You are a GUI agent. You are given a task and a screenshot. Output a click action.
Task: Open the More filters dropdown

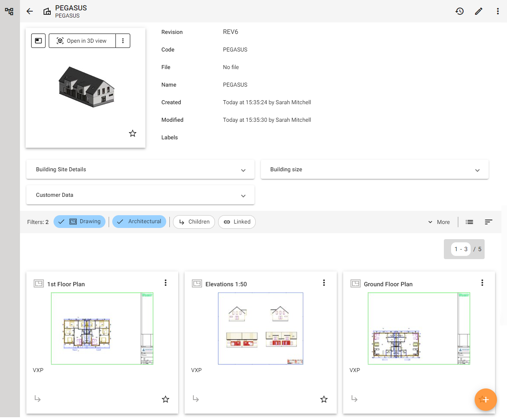[x=439, y=222]
